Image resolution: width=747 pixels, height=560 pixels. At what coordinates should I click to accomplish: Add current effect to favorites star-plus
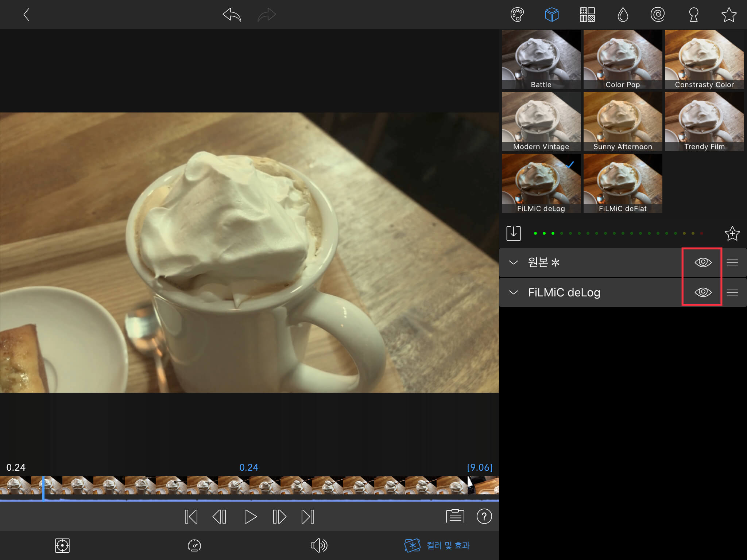click(732, 233)
